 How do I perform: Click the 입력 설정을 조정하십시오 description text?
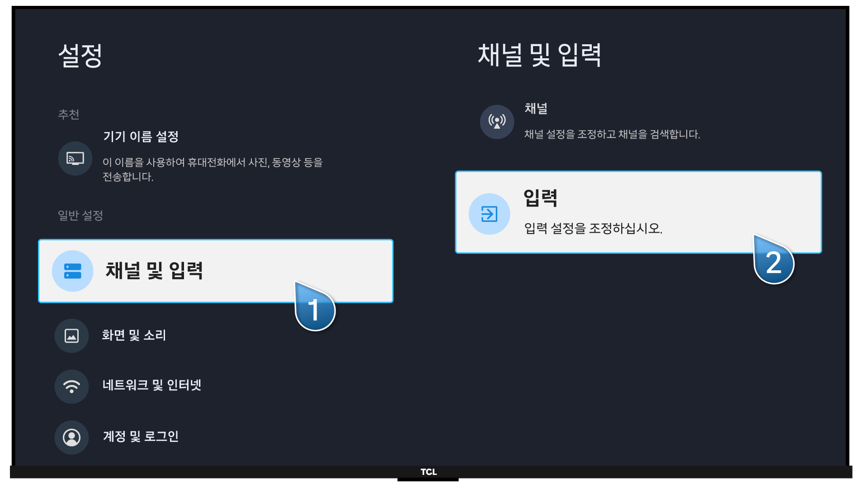593,229
